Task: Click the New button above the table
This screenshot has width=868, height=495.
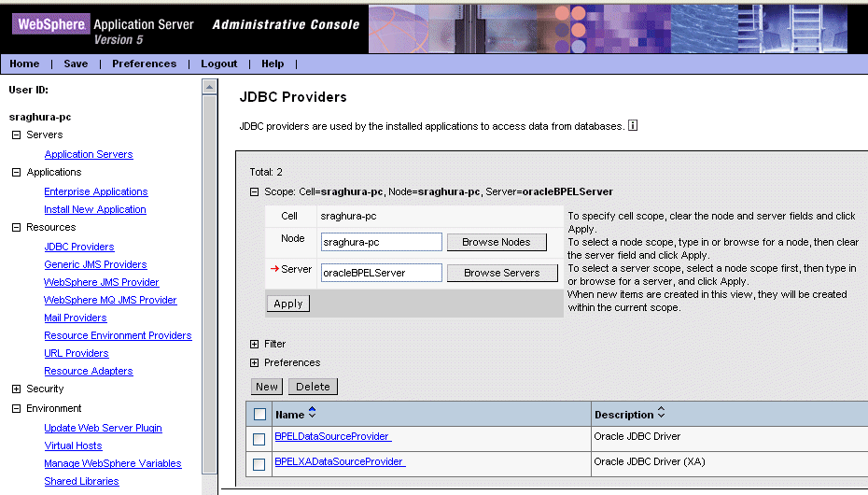Action: point(267,387)
